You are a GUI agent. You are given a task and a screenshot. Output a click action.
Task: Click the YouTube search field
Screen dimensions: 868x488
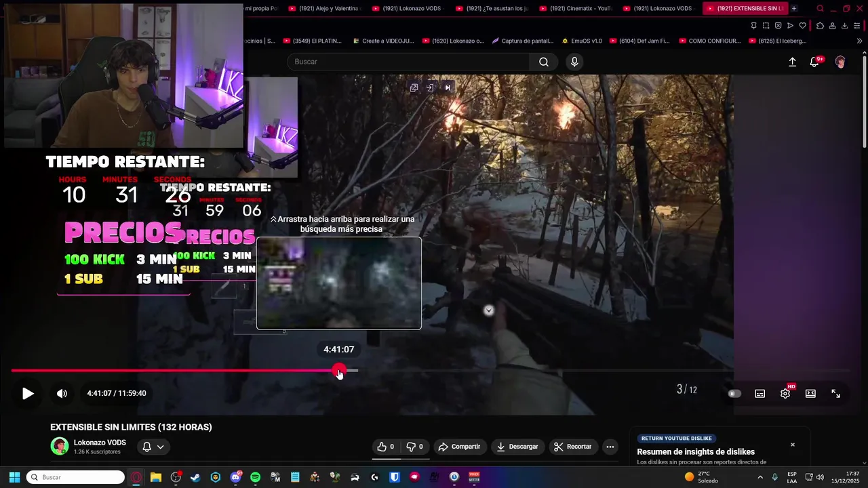[408, 62]
